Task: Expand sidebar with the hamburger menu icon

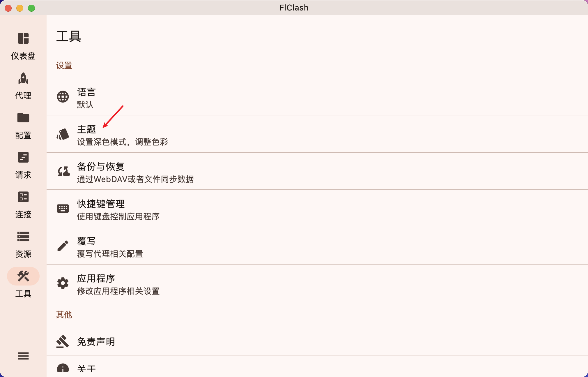Action: coord(23,356)
